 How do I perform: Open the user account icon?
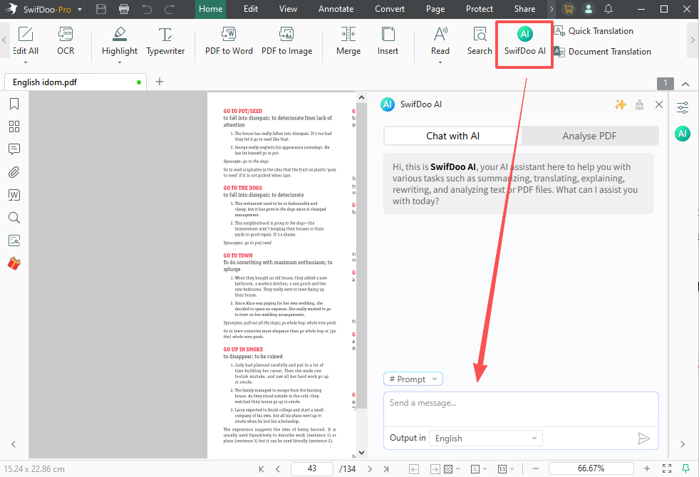point(588,9)
